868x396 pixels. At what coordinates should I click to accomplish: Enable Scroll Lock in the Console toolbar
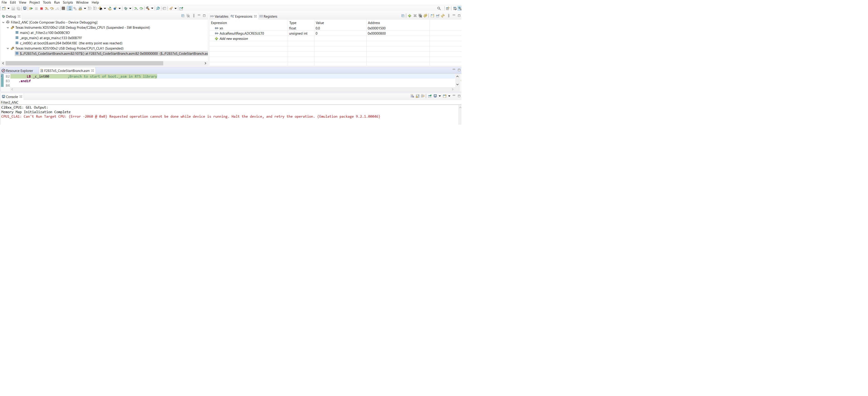[x=418, y=96]
